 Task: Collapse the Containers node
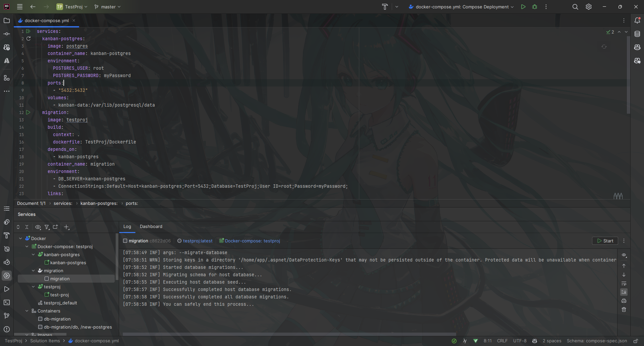[27, 311]
